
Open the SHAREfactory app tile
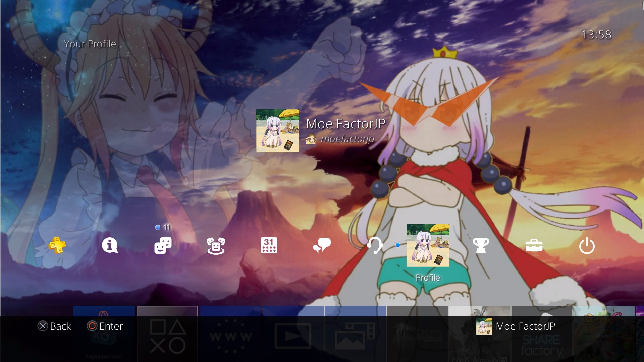[541, 345]
